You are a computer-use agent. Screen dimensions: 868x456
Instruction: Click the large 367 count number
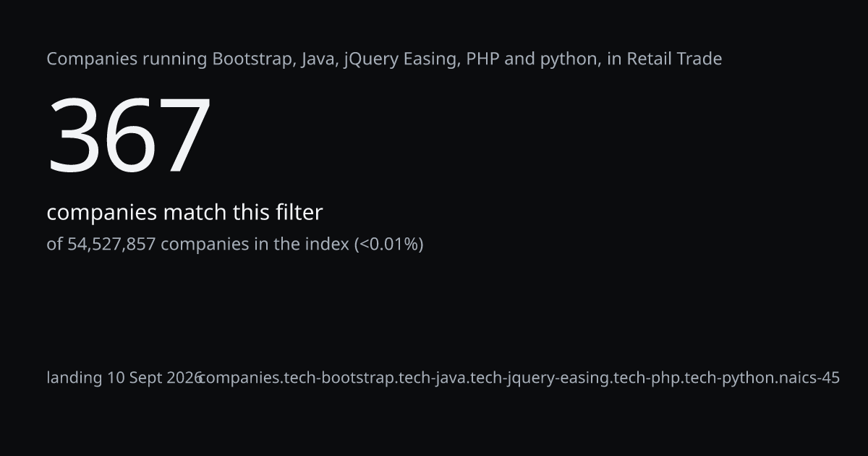129,135
